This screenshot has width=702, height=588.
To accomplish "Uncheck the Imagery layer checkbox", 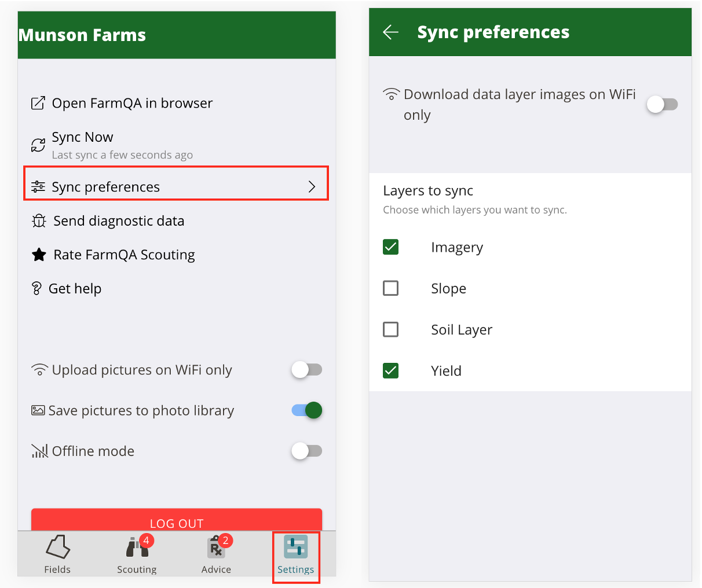I will click(x=391, y=247).
